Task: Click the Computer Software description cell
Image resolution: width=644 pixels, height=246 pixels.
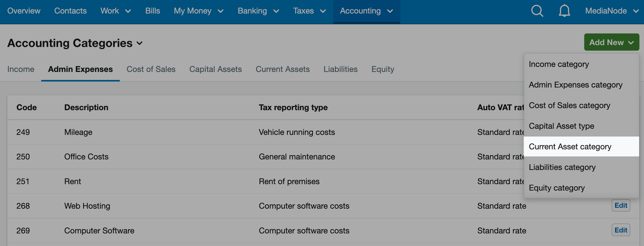Action: click(99, 230)
